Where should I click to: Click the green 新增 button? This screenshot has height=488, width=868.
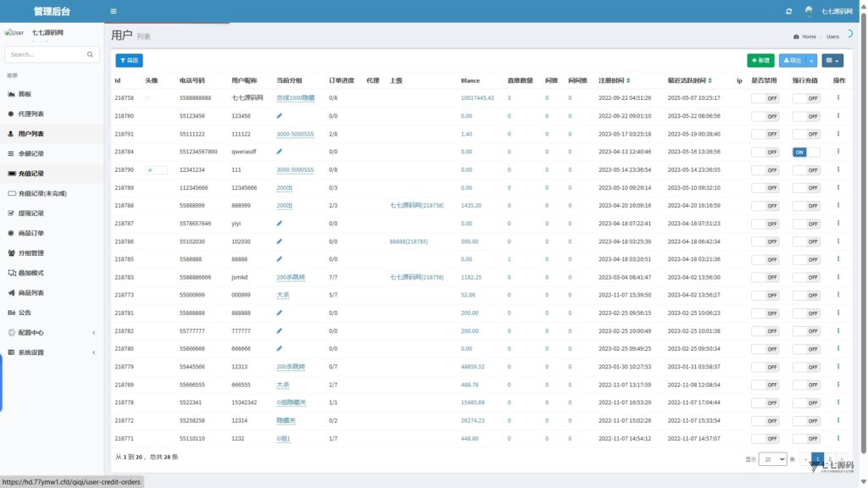[x=760, y=60]
